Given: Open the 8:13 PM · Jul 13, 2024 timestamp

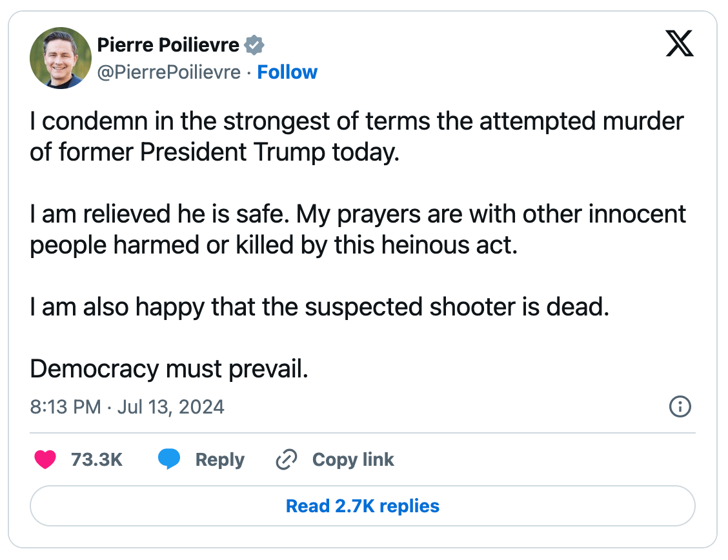Looking at the screenshot, I should [x=127, y=407].
